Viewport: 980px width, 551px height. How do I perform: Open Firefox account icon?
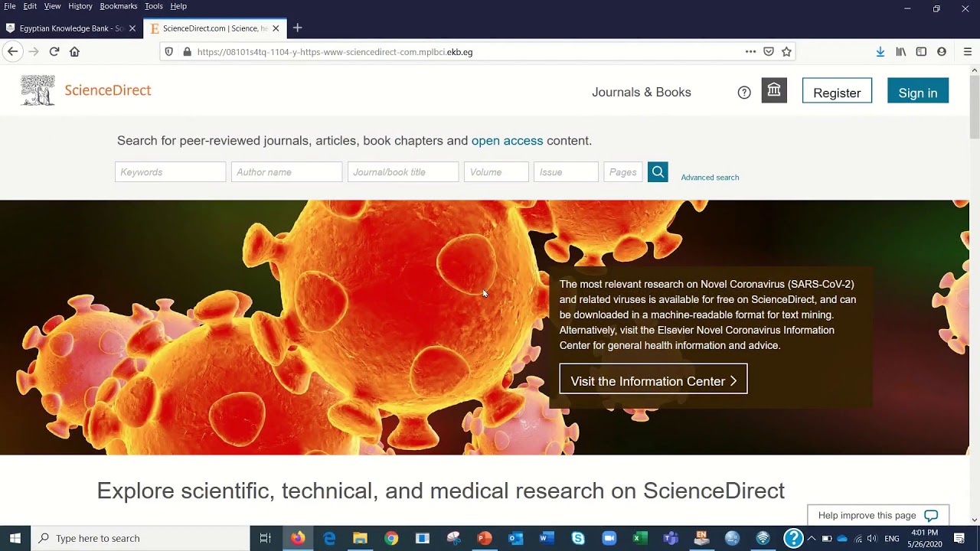(942, 51)
